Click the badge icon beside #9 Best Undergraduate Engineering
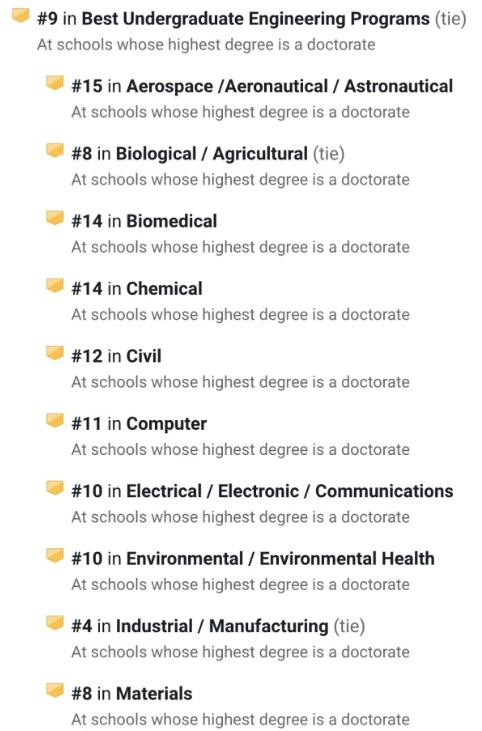The height and width of the screenshot is (731, 482). click(x=20, y=16)
